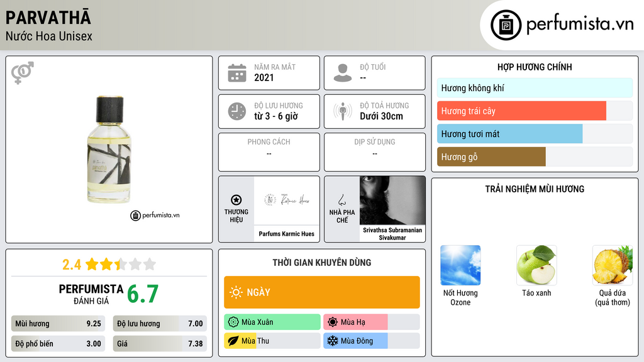This screenshot has width=644, height=362.
Task: Click the Độ lưu hương 7.00 score bar
Action: click(x=160, y=324)
